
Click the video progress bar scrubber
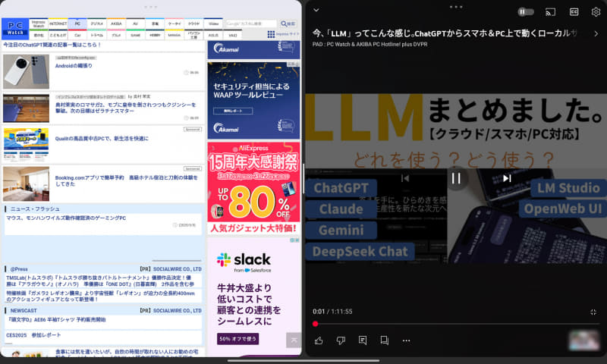(x=315, y=324)
